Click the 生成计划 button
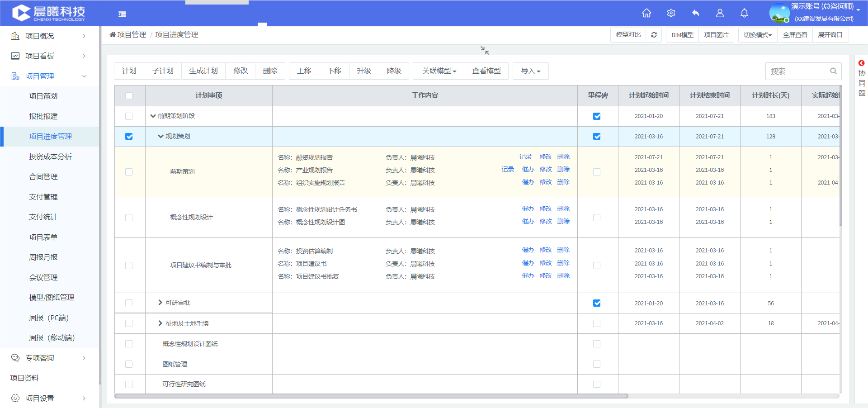 tap(203, 71)
